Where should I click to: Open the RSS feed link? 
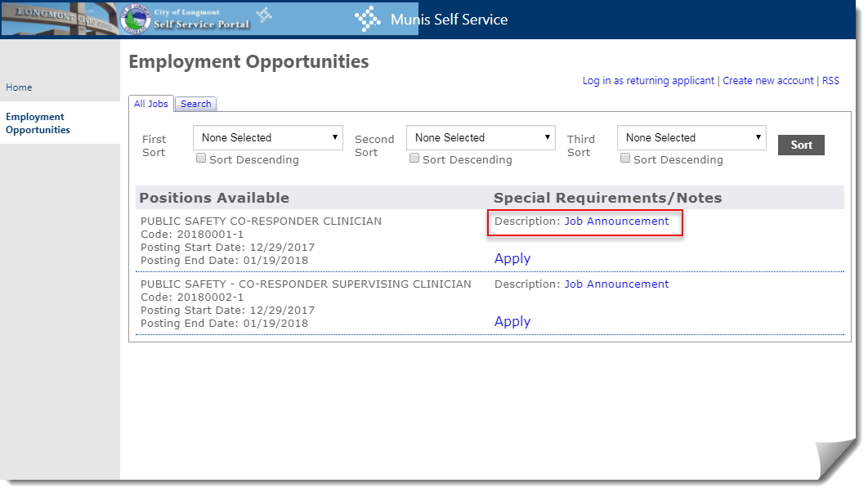point(830,81)
